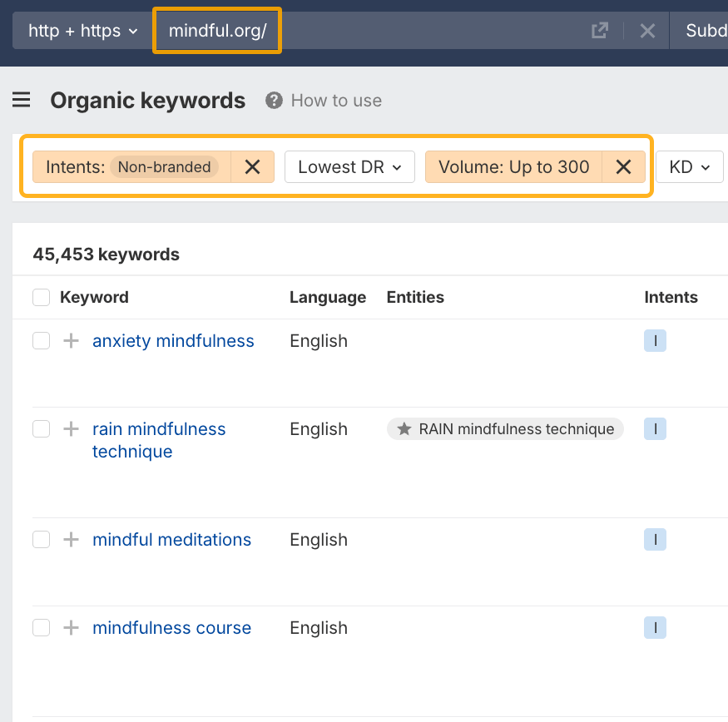
Task: Click English in the anxiety mindfulness row
Action: click(319, 341)
